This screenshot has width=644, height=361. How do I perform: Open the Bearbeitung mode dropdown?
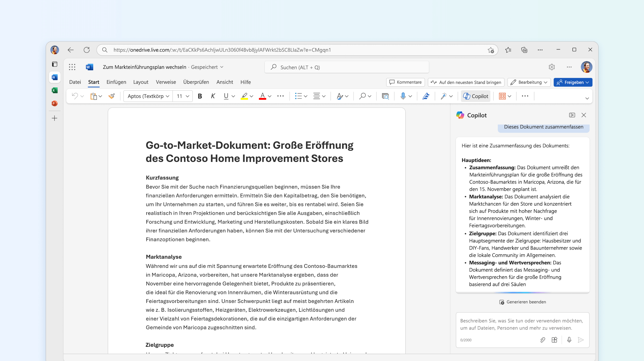click(x=529, y=82)
